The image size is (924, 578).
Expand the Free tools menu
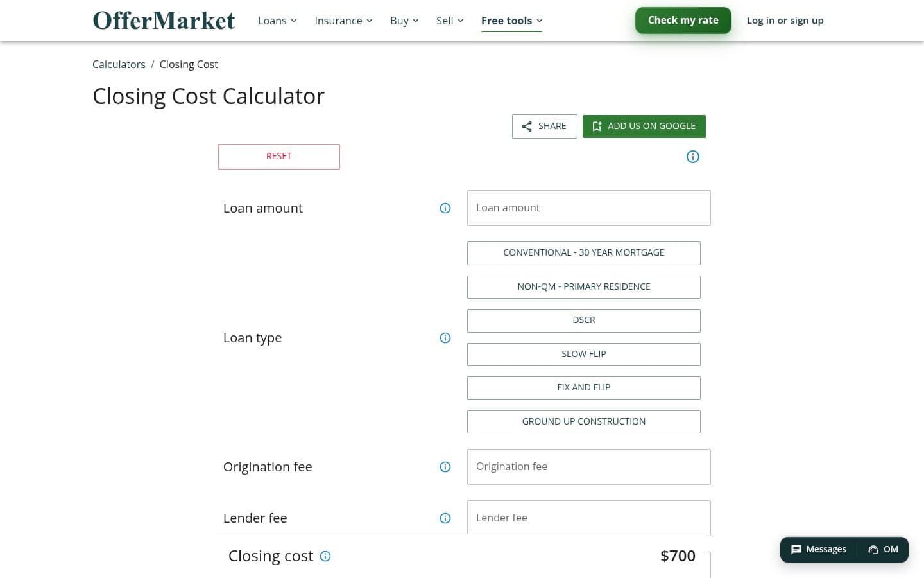point(511,21)
